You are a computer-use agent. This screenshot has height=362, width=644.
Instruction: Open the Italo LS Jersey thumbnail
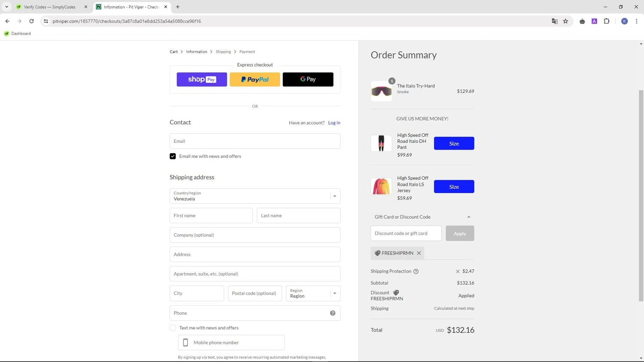[x=381, y=187]
